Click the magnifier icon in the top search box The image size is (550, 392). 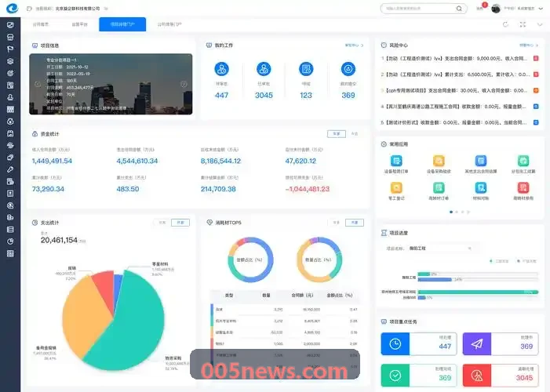click(x=459, y=9)
